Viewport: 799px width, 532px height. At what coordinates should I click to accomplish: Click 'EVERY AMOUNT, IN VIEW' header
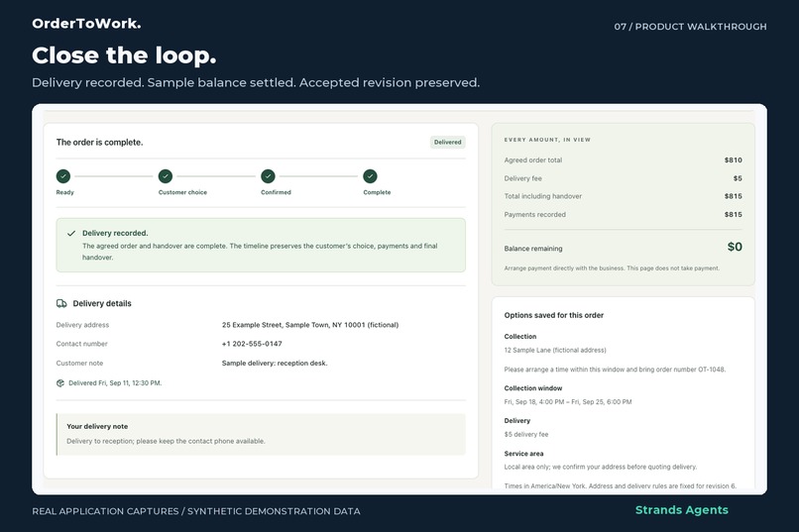(547, 140)
